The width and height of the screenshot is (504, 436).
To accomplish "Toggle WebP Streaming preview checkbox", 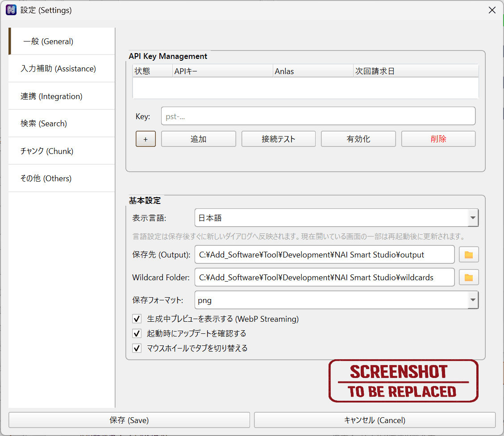I will pos(137,319).
